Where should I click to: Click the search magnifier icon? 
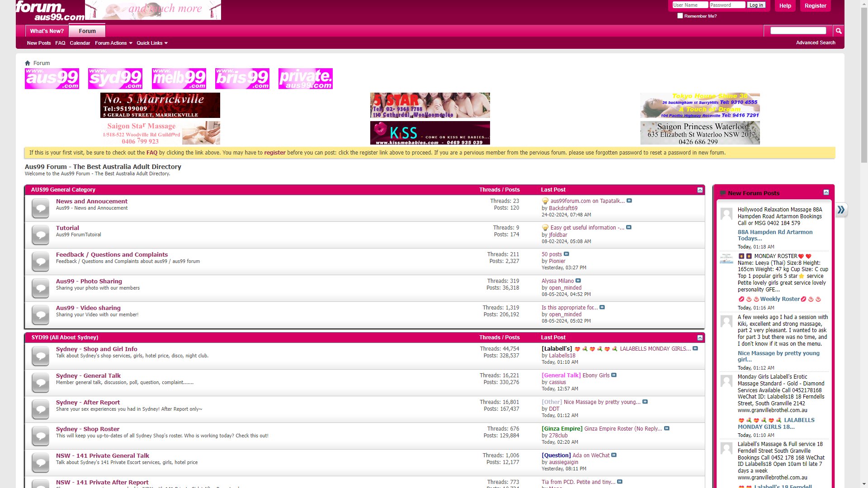click(x=839, y=30)
